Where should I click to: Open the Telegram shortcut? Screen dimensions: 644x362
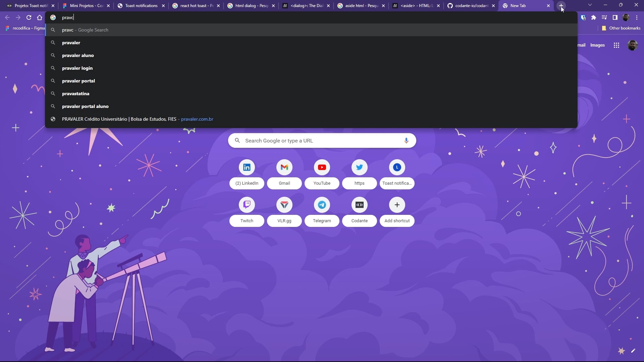(322, 205)
